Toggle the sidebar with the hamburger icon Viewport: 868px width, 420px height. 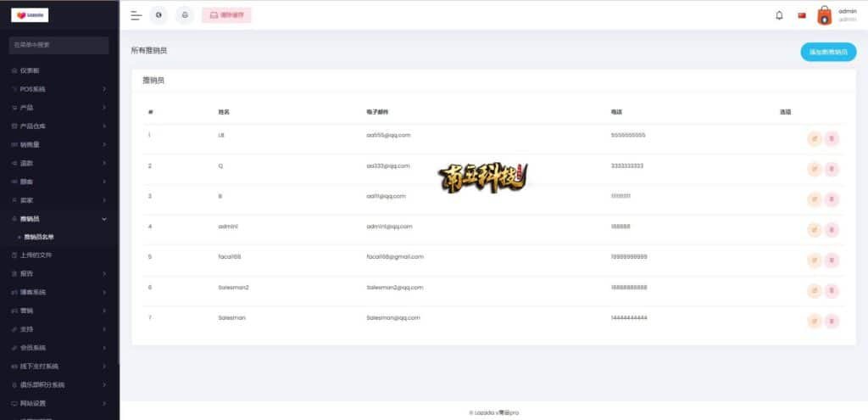(x=136, y=15)
